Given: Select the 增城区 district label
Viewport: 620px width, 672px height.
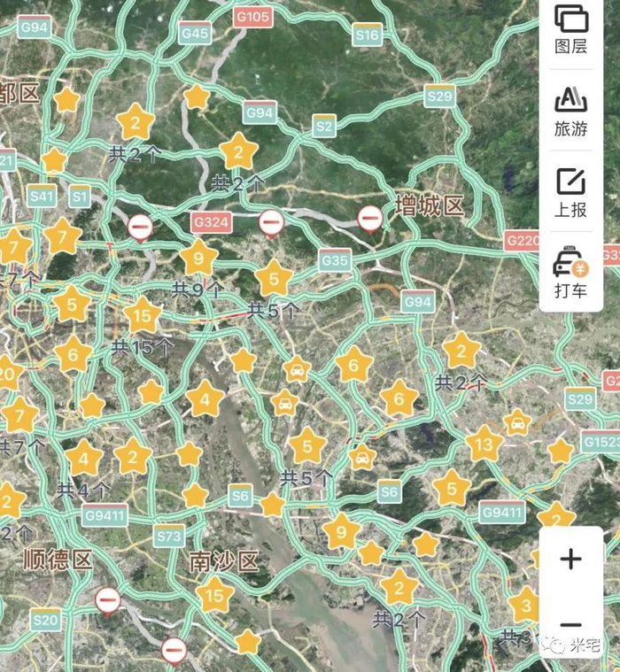Looking at the screenshot, I should (x=430, y=205).
